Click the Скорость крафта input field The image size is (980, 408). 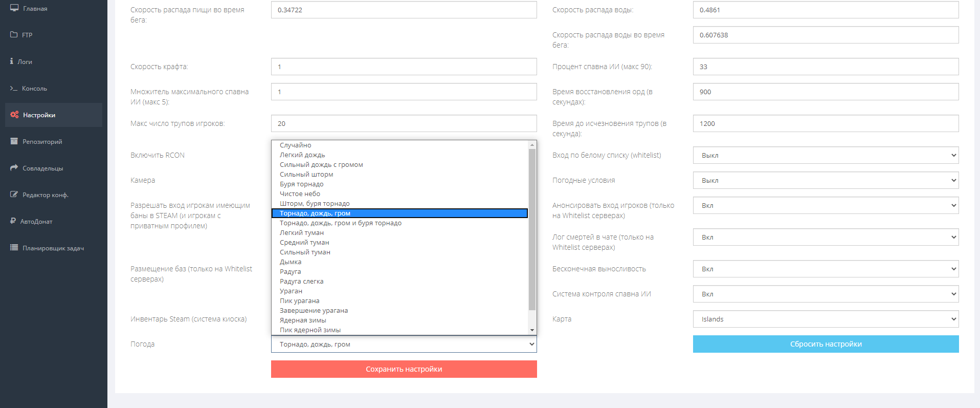coord(404,67)
